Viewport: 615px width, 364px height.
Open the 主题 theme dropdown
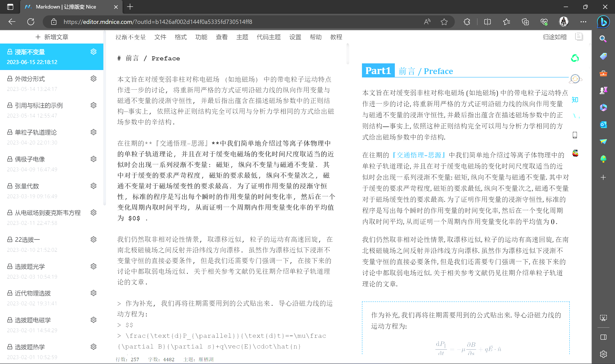pyautogui.click(x=242, y=37)
